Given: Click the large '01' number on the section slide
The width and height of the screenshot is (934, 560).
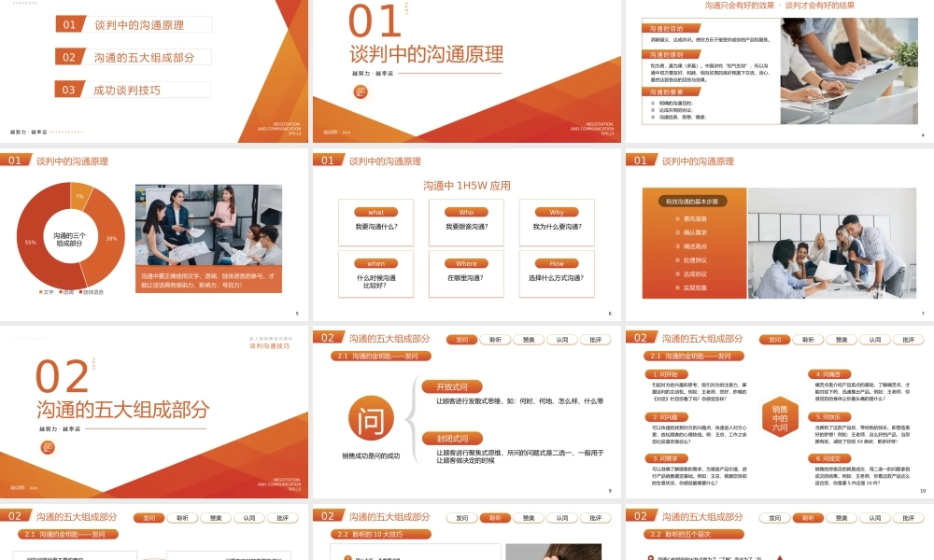Looking at the screenshot, I should pos(375,21).
